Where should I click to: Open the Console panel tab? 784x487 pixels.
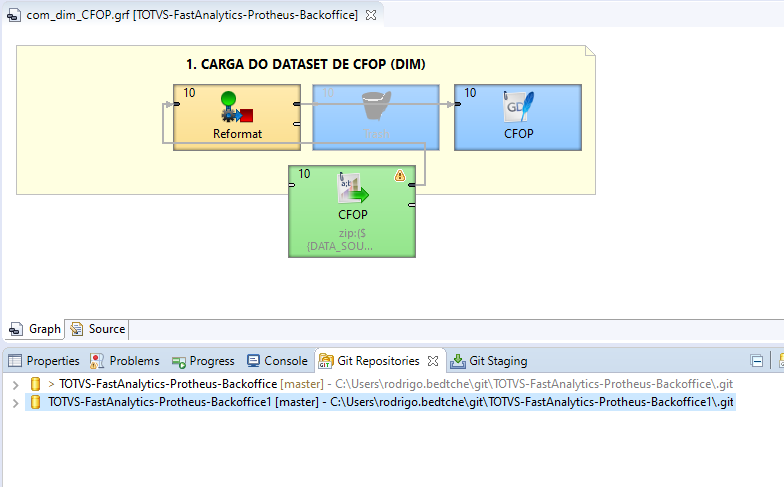pos(278,360)
